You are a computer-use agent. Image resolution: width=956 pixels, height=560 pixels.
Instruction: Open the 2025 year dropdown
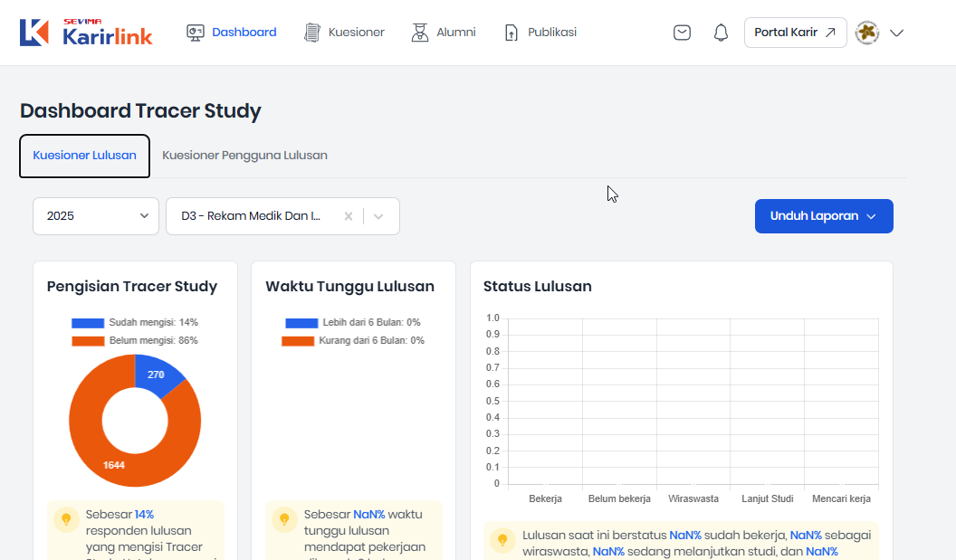click(96, 216)
